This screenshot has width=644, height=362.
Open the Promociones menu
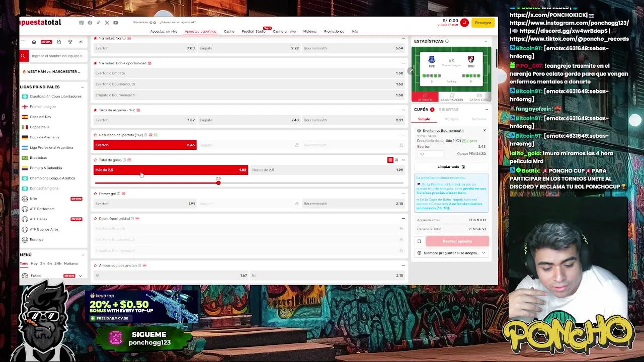[x=334, y=31]
